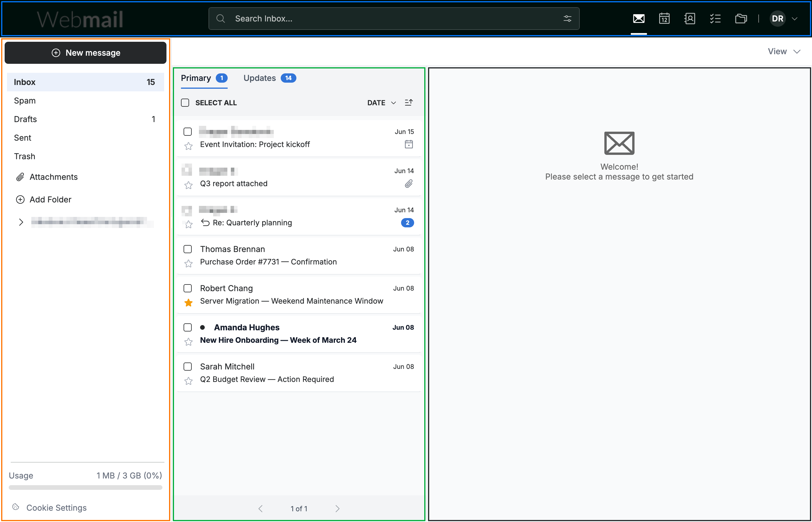Open Cookie Settings link
Image resolution: width=812 pixels, height=522 pixels.
point(57,508)
